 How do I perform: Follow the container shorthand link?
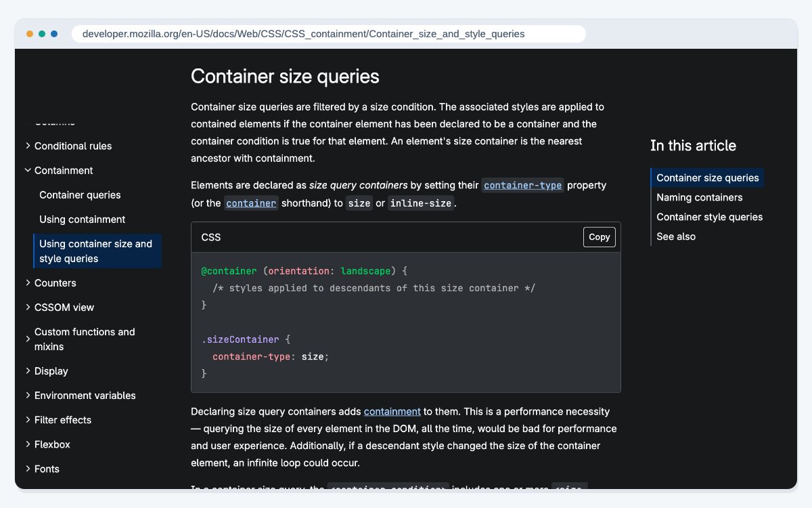(251, 203)
